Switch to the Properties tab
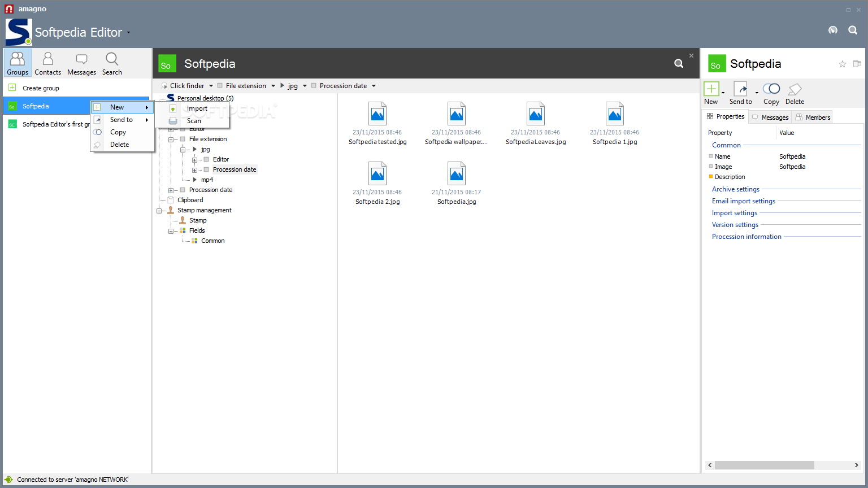868x488 pixels. click(x=726, y=116)
